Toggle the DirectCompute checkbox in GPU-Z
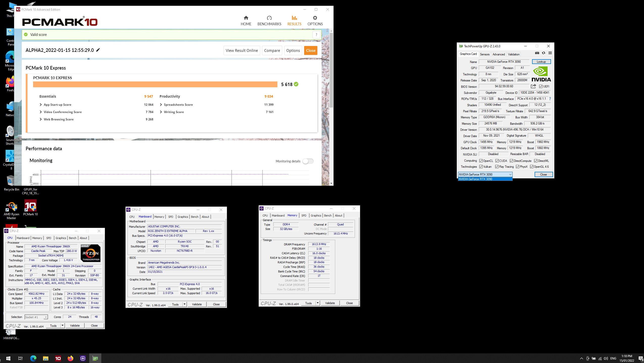 [511, 161]
